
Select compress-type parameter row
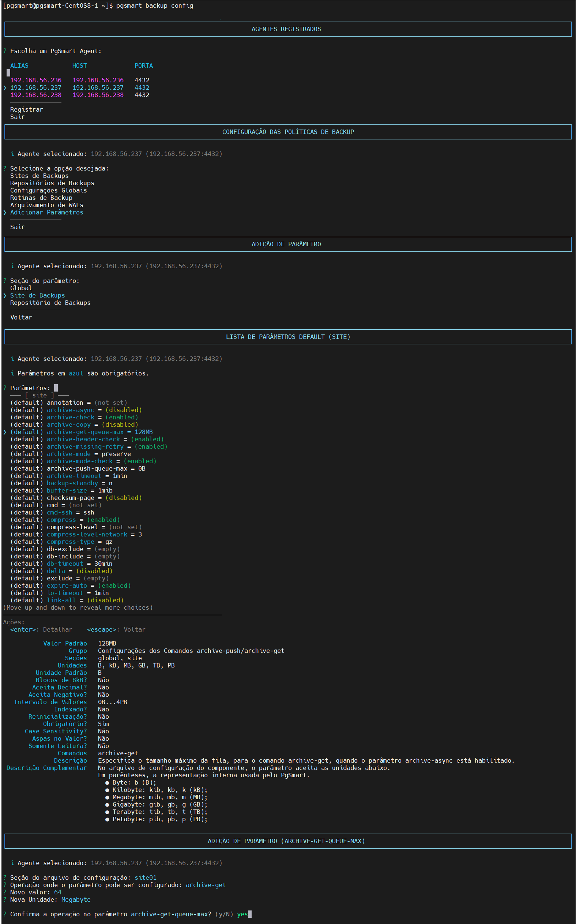point(61,542)
